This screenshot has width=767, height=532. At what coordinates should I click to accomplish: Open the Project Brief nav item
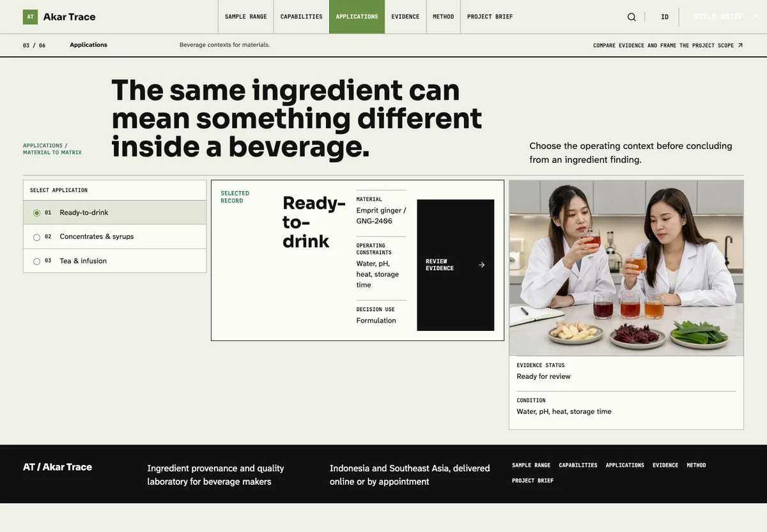(x=490, y=17)
